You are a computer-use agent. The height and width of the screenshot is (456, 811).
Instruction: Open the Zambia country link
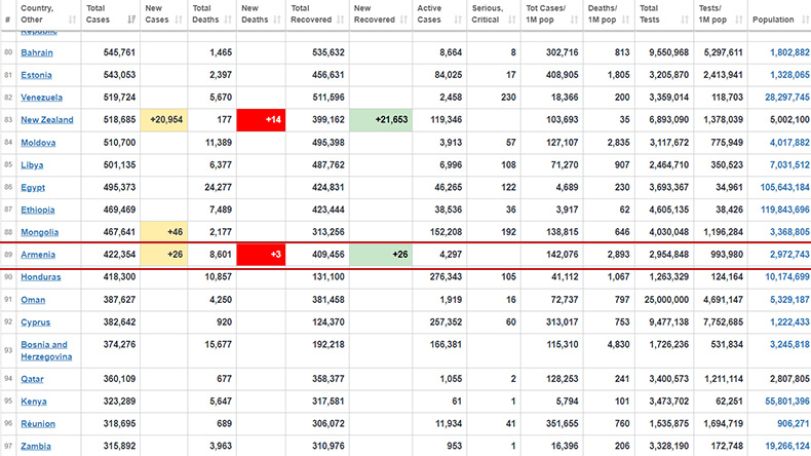[36, 446]
